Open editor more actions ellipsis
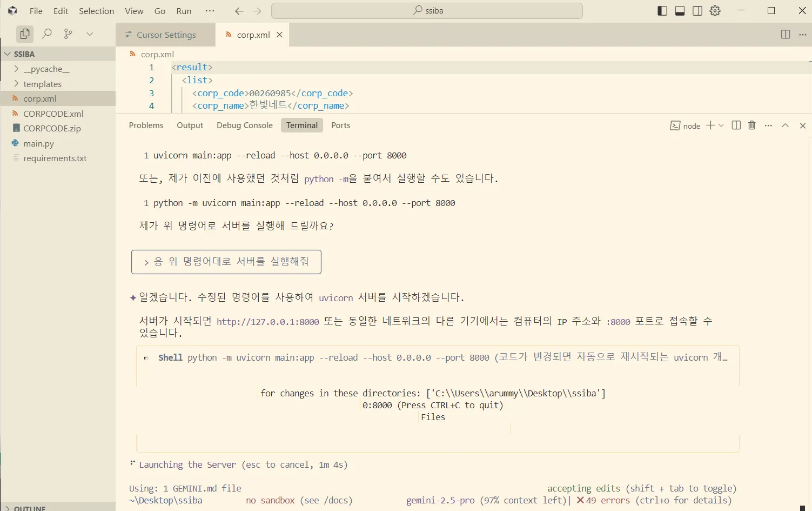The height and width of the screenshot is (511, 812). click(803, 35)
